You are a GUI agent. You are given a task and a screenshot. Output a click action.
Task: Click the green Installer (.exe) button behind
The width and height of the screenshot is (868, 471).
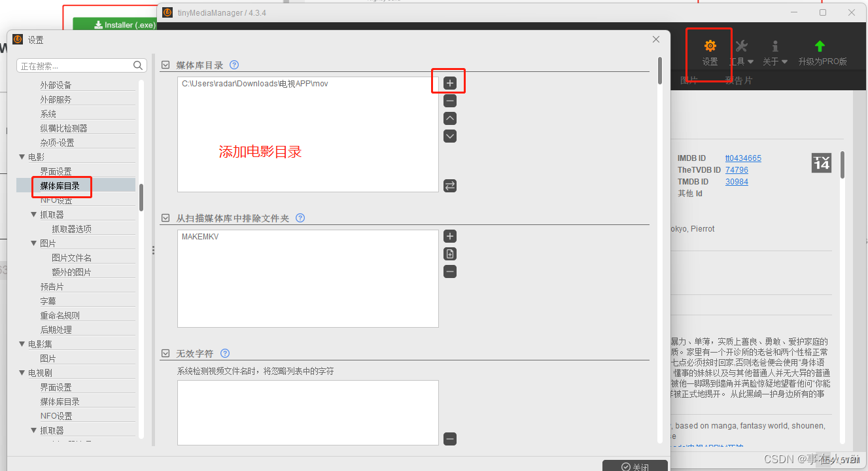114,24
